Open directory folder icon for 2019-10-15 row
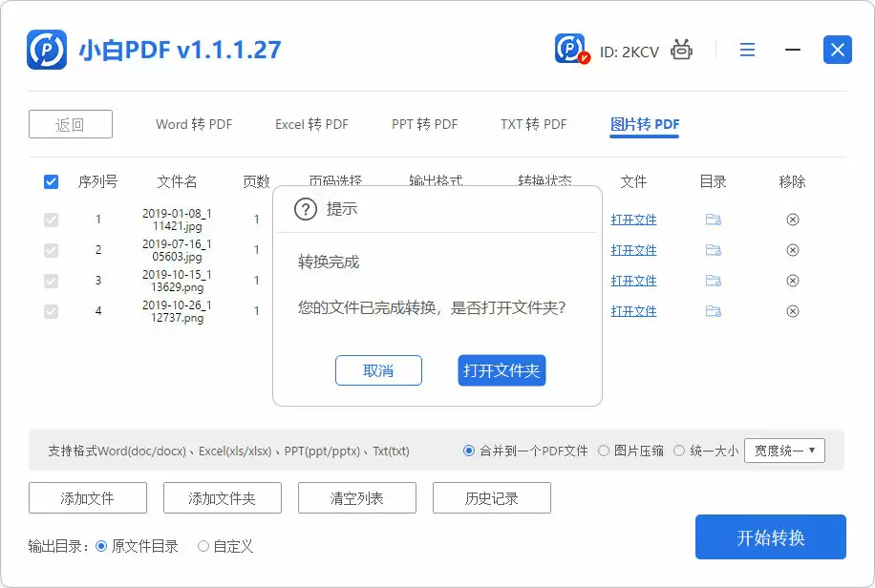Viewport: 875px width, 588px height. (x=712, y=280)
